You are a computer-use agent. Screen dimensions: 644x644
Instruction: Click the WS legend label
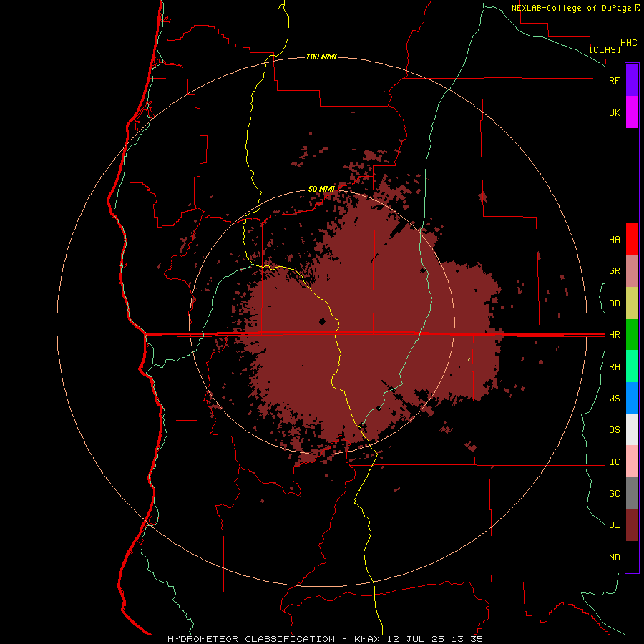point(614,399)
